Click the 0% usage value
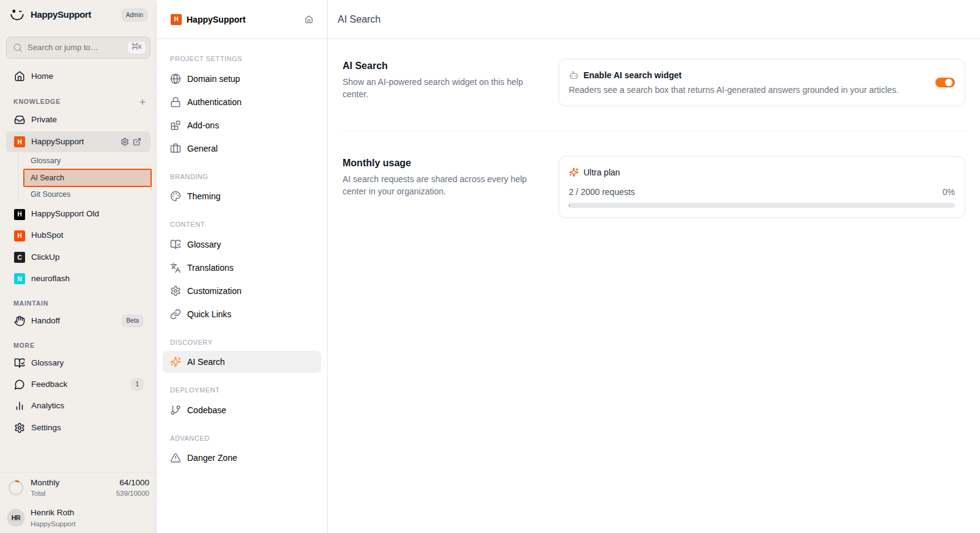This screenshot has height=533, width=980. [x=948, y=192]
